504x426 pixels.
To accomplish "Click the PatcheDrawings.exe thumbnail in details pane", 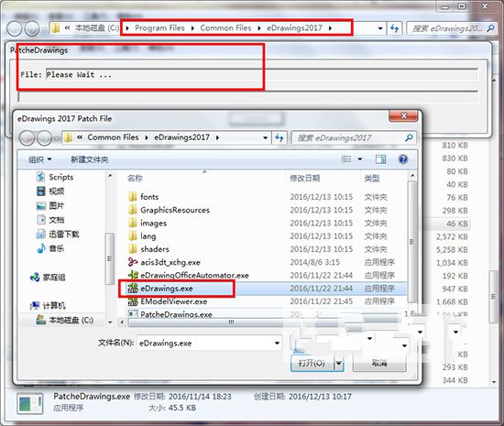I will tap(30, 404).
